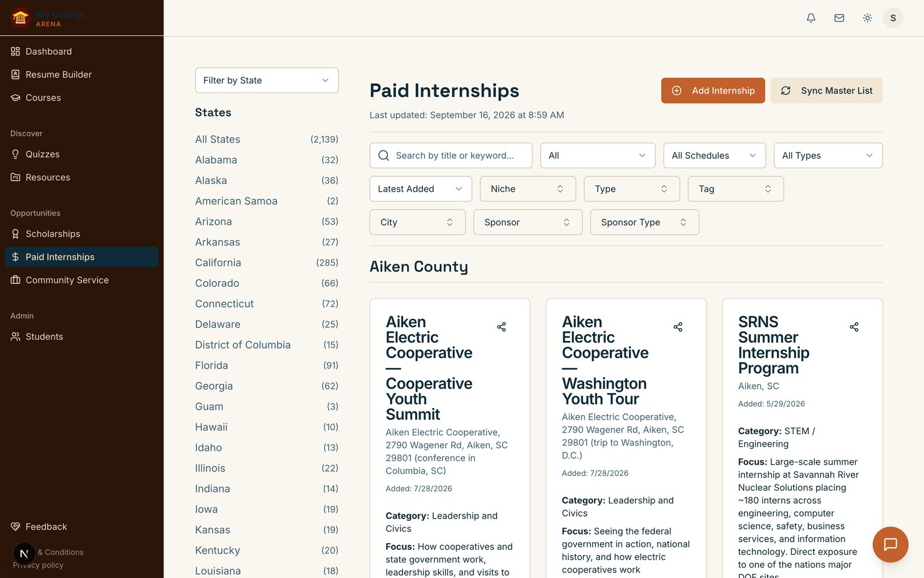Filter internships by Arkansas
Screen dimensions: 924x578
pos(267,242)
